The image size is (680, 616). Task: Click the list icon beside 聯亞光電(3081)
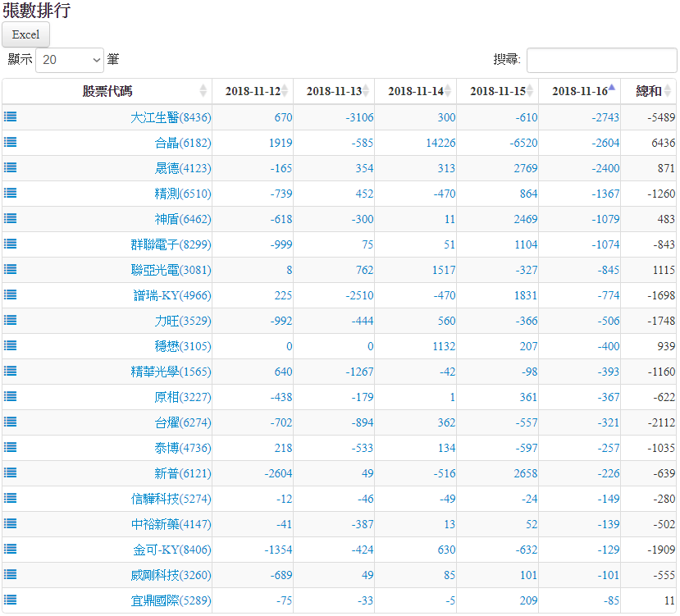(10, 269)
